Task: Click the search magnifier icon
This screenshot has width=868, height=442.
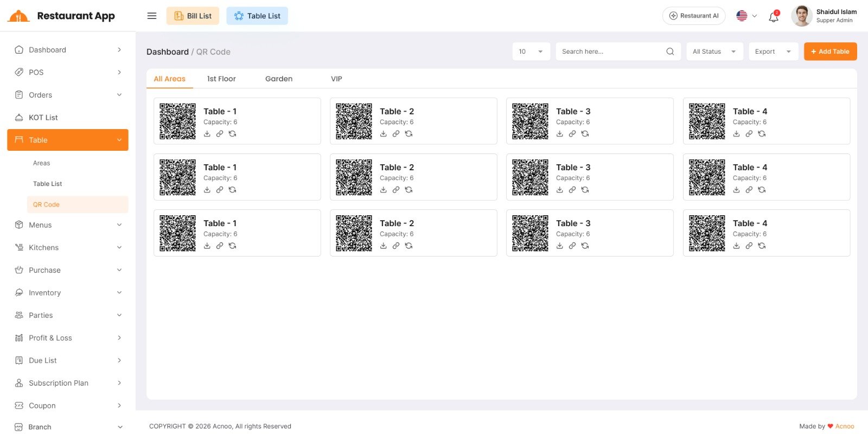Action: coord(670,52)
